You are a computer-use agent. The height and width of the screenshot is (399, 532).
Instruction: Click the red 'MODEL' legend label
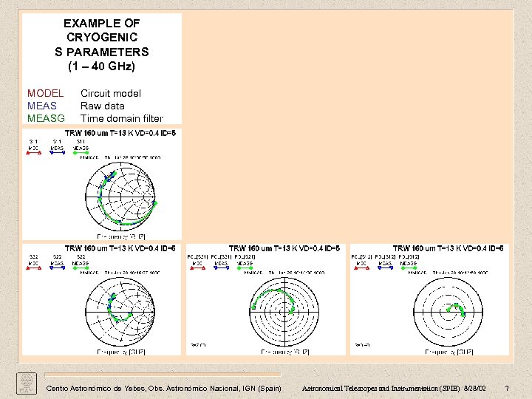point(46,93)
